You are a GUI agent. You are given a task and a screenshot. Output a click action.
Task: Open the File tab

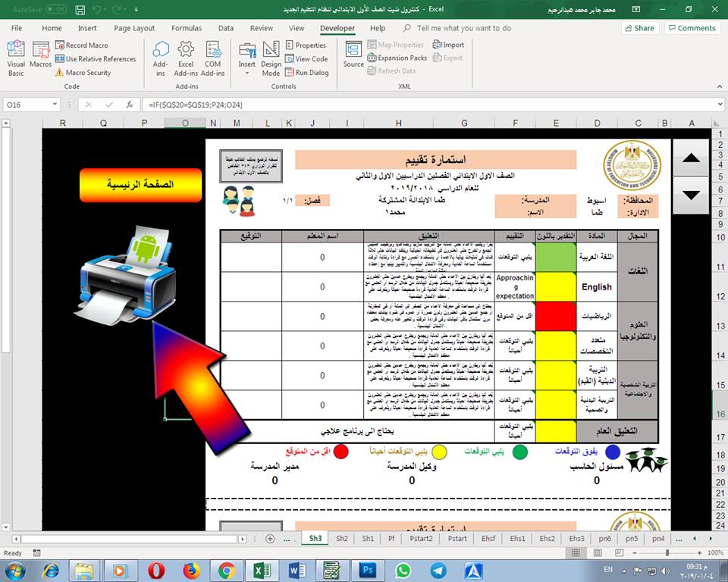(x=17, y=28)
